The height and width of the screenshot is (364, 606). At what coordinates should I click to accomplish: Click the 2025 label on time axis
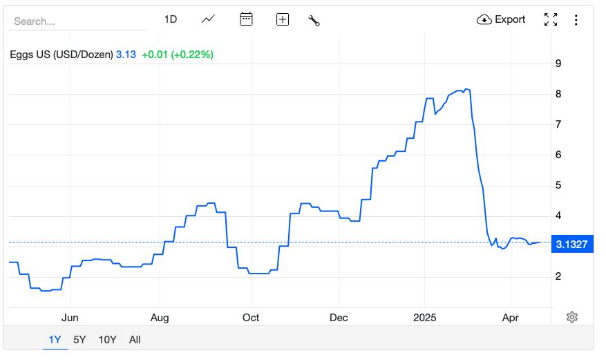pos(424,318)
